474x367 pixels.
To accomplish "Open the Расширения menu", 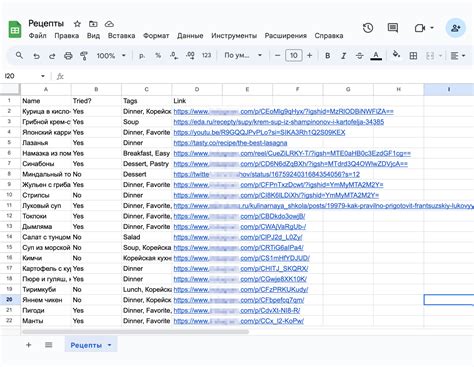I will point(286,36).
